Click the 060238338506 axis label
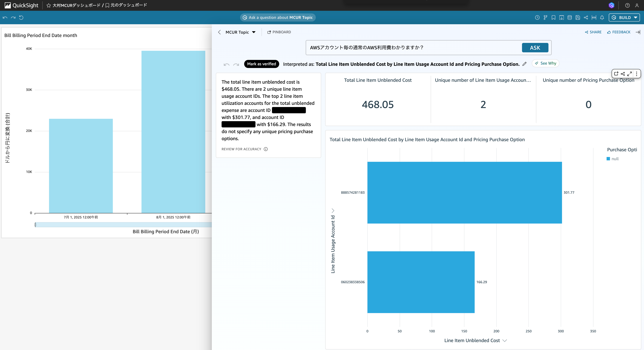The image size is (644, 350). click(x=352, y=282)
